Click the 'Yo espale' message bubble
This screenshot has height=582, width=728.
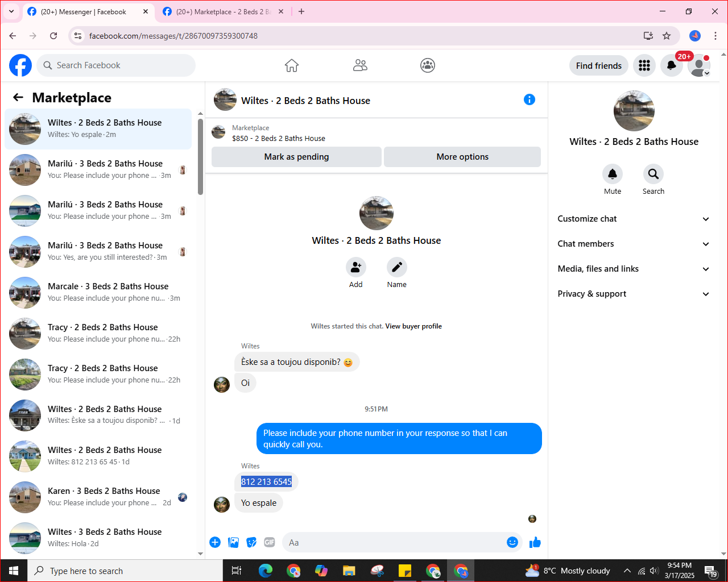click(259, 503)
